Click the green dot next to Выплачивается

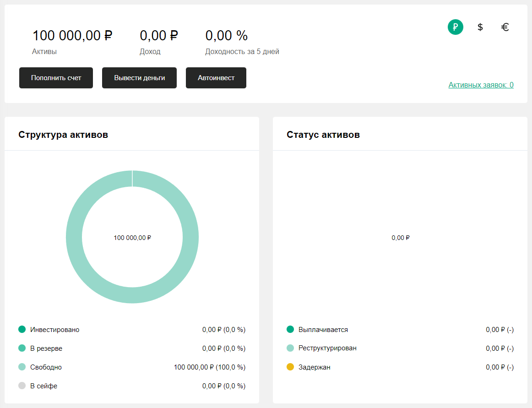click(x=289, y=329)
